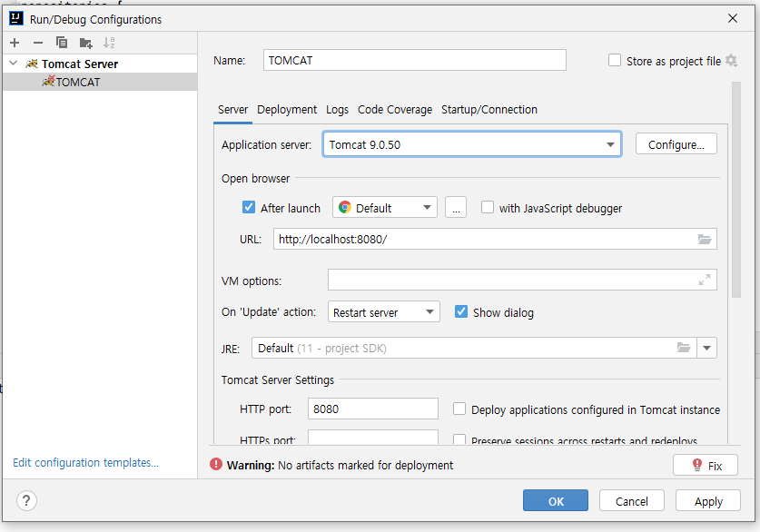Click the JRE Default field

(474, 348)
